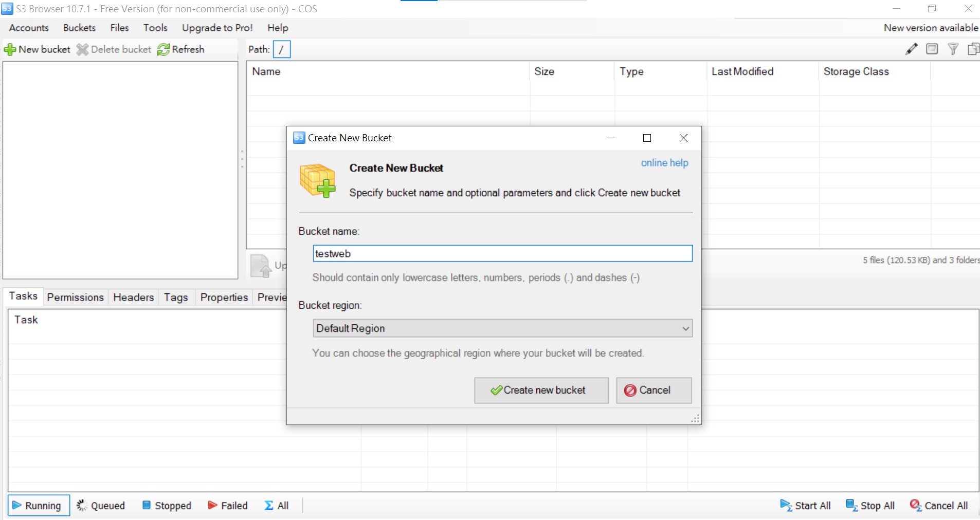
Task: Show Stopped tasks filter
Action: pyautogui.click(x=167, y=506)
